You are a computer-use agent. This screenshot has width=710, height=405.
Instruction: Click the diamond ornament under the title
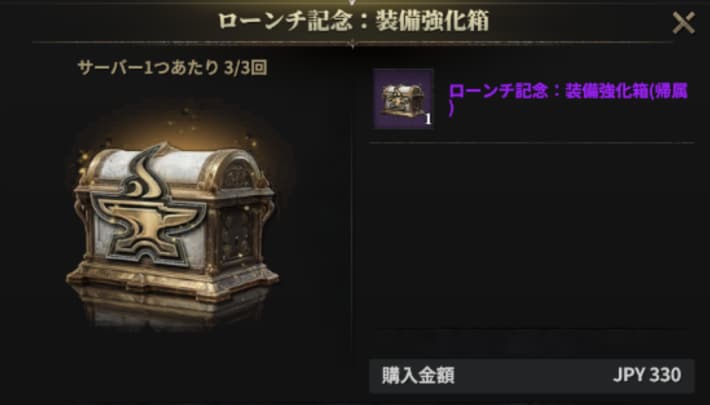coord(353,43)
